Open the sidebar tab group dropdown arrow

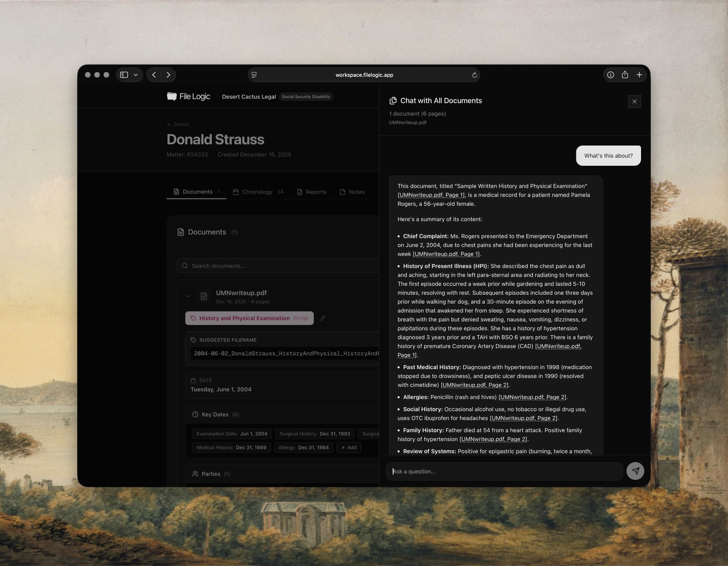coord(136,75)
